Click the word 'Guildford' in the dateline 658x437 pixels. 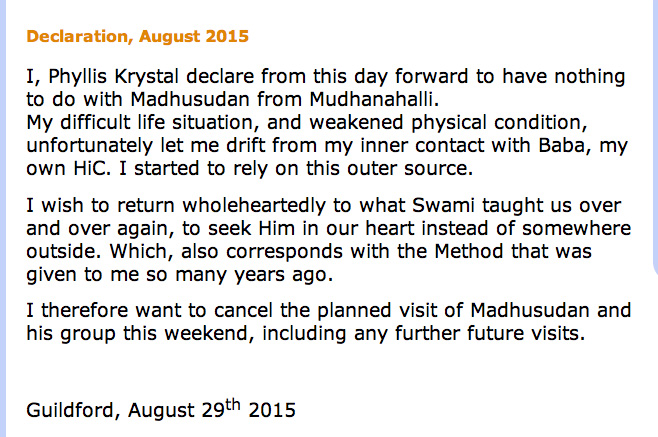(x=70, y=410)
